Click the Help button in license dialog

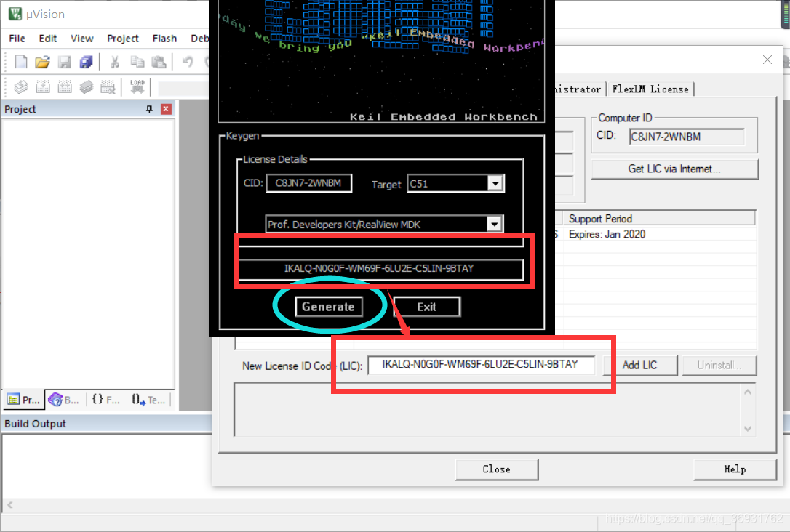[x=735, y=469]
